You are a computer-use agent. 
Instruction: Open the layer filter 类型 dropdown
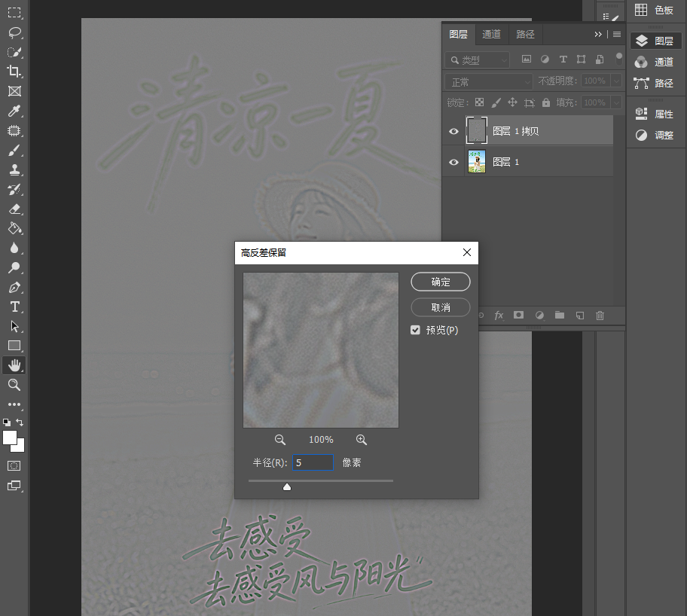tap(478, 60)
